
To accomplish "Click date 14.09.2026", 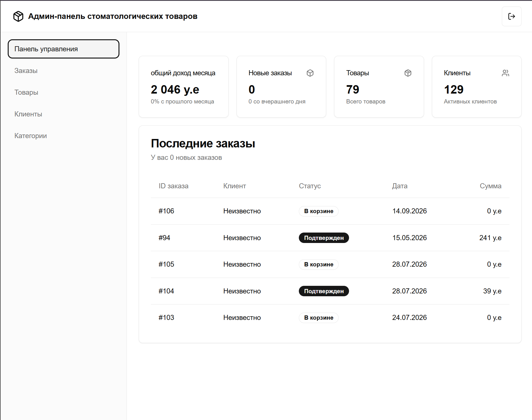I will (x=409, y=211).
